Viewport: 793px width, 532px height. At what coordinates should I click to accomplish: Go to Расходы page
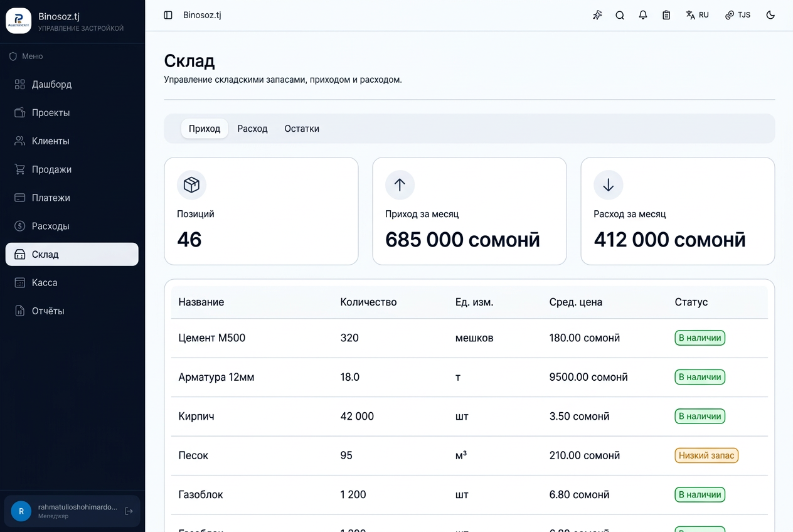click(72, 226)
